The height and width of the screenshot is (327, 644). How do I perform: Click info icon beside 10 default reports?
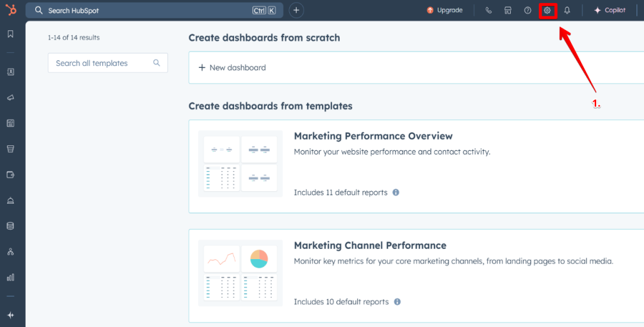[x=397, y=301]
